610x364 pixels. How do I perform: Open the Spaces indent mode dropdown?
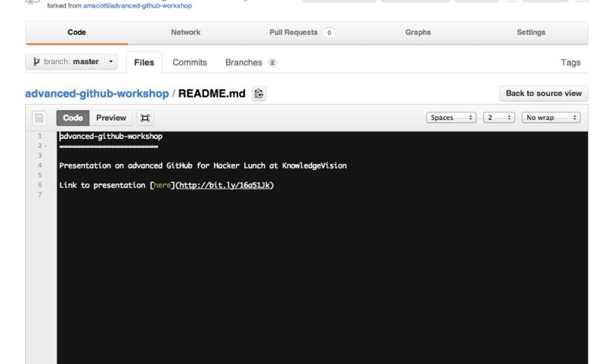click(451, 118)
